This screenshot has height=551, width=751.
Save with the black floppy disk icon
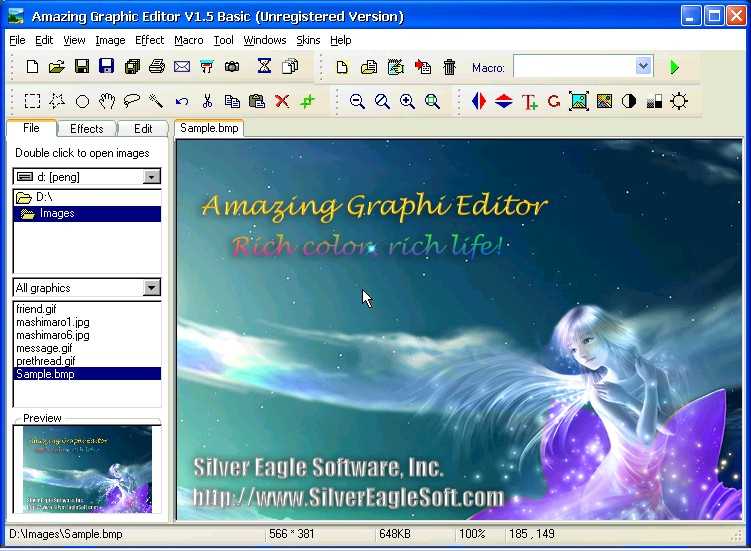[82, 66]
